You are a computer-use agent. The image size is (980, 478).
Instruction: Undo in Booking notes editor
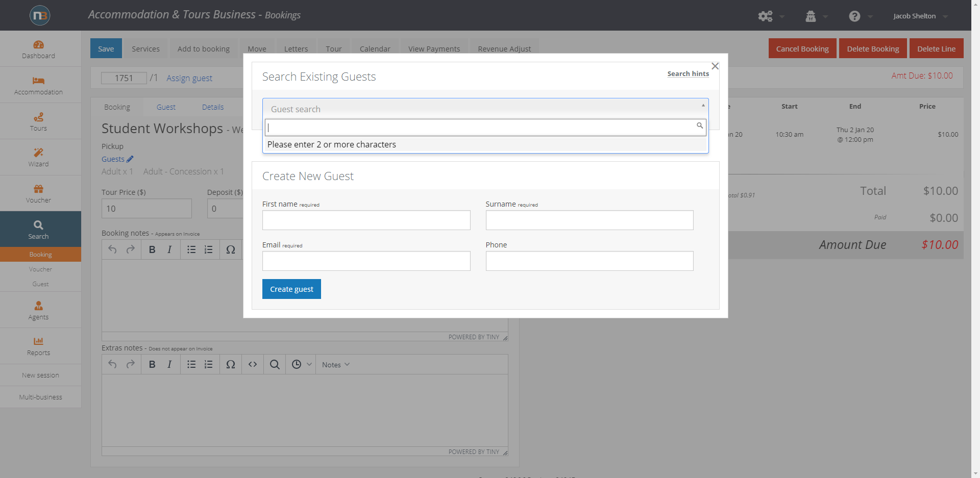point(112,249)
